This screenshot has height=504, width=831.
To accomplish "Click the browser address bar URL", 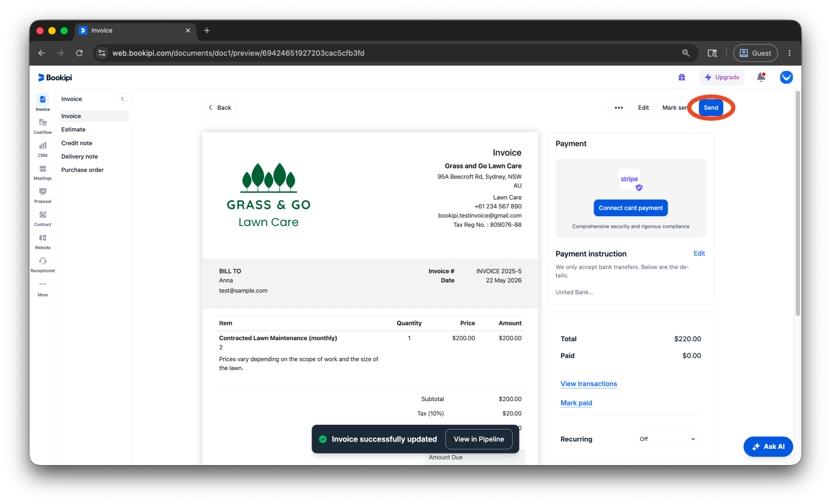I will tap(238, 53).
